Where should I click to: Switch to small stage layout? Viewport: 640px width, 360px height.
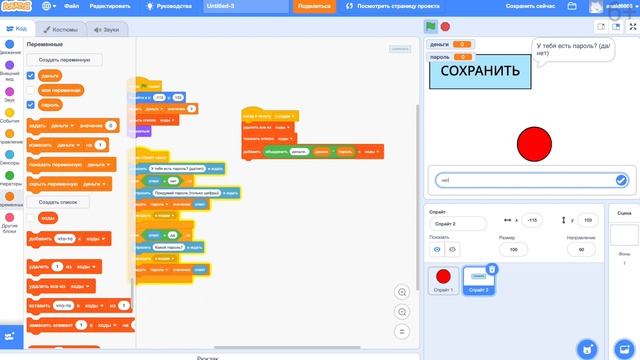click(601, 27)
